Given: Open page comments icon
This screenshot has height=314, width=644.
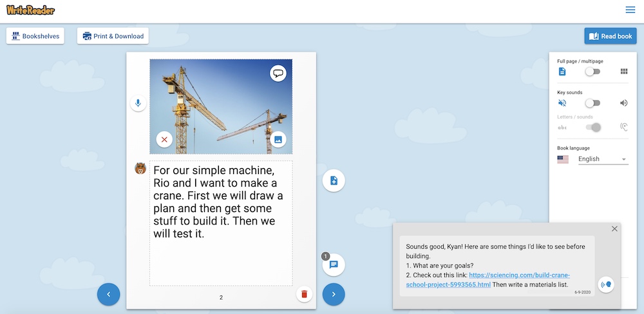Looking at the screenshot, I should coord(334,265).
